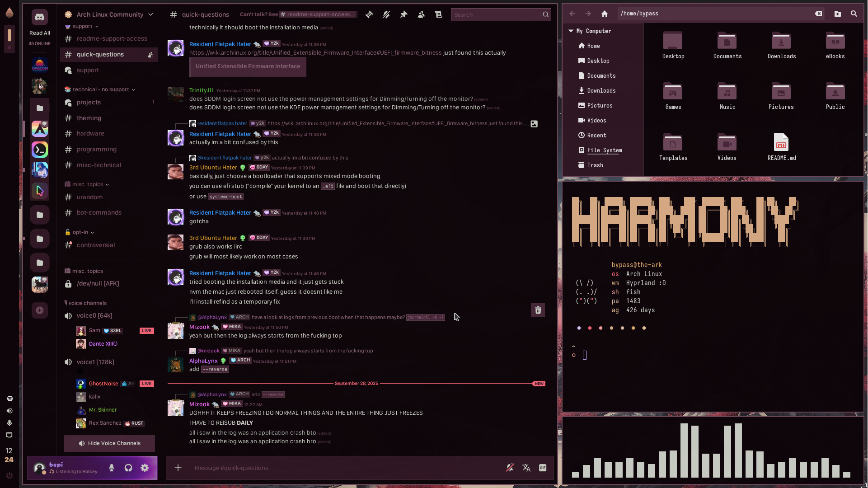Open user settings gear icon
Screen dimensions: 868x488
pyautogui.click(x=145, y=468)
